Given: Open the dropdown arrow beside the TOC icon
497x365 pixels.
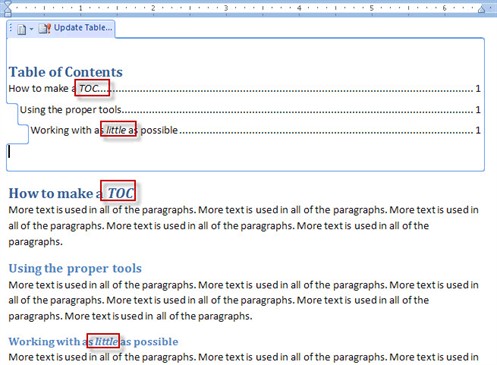Looking at the screenshot, I should (31, 29).
